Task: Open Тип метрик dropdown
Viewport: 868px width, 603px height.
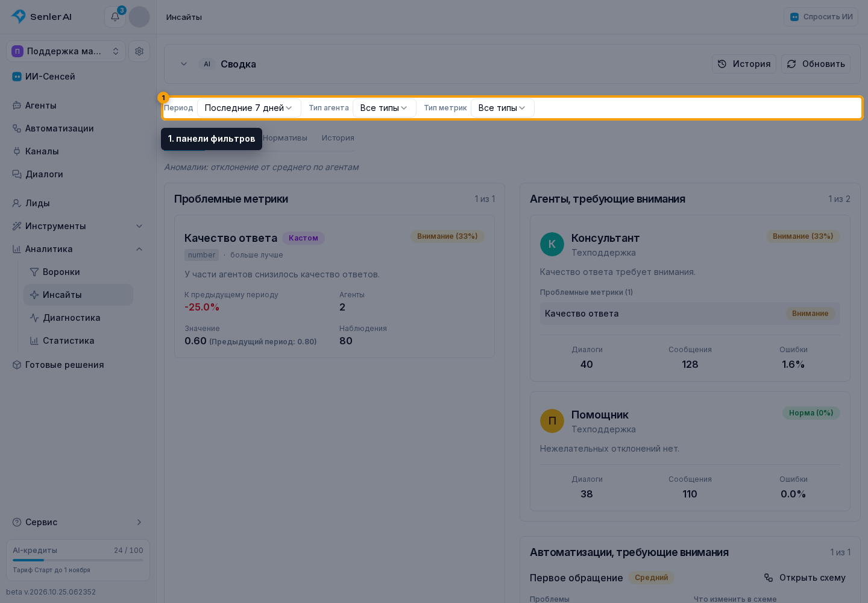Action: click(503, 108)
